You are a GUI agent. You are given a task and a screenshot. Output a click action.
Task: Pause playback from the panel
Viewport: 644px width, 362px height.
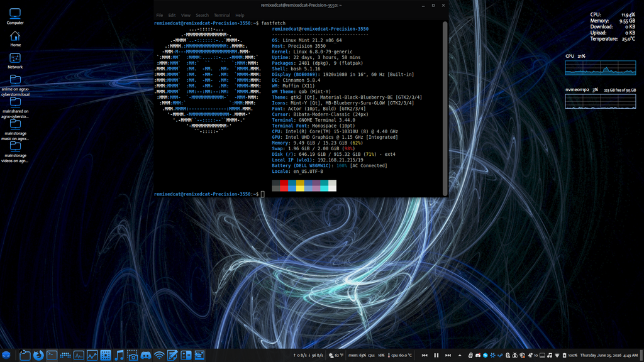[436, 355]
